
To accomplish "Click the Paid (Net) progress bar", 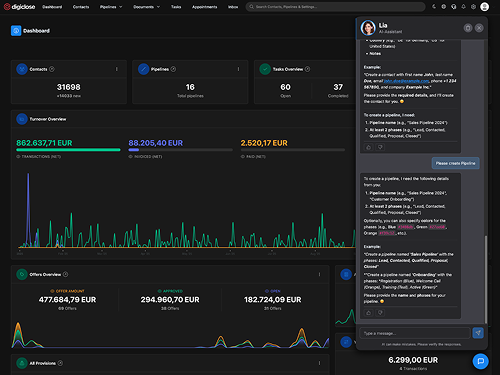I will tap(293, 150).
